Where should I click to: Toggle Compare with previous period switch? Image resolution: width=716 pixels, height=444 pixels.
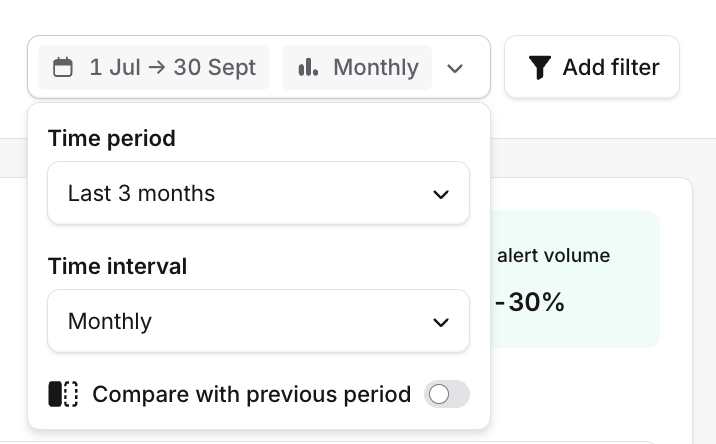(x=447, y=394)
